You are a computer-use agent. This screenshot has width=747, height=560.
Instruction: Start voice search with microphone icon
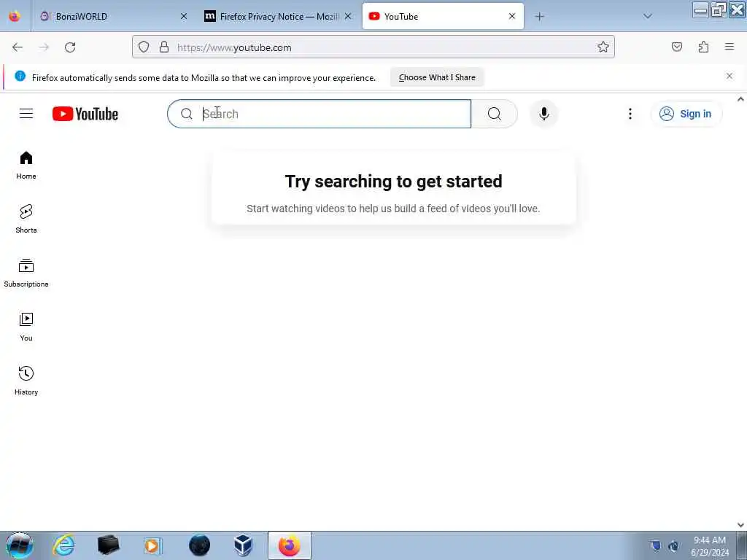pos(543,114)
